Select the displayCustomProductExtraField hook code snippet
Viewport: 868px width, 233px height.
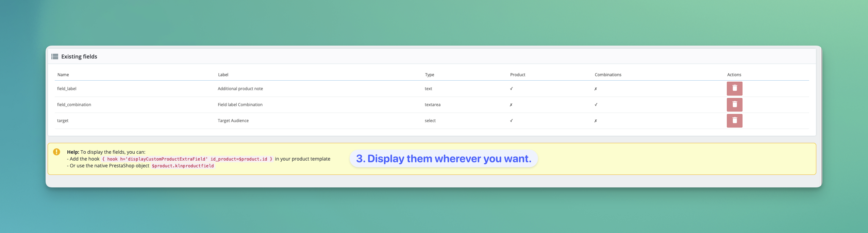coord(187,159)
